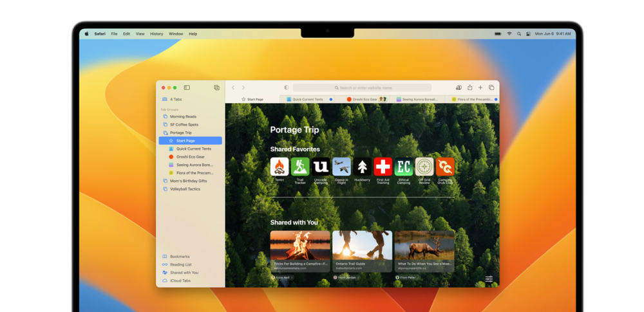Toggle the Safari sidebar button
Screen dimensions: 644x312
(x=187, y=87)
